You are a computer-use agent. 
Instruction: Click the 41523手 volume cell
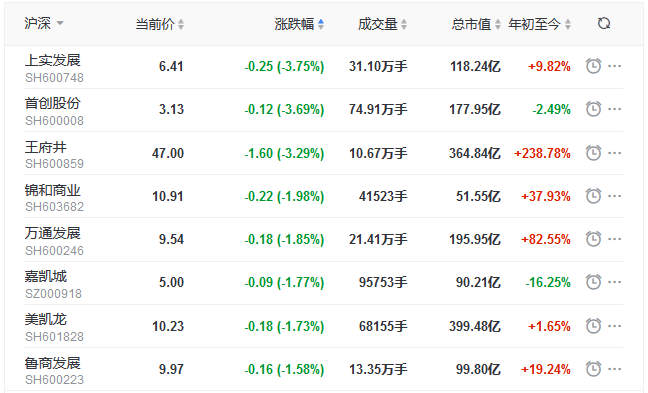tap(383, 196)
